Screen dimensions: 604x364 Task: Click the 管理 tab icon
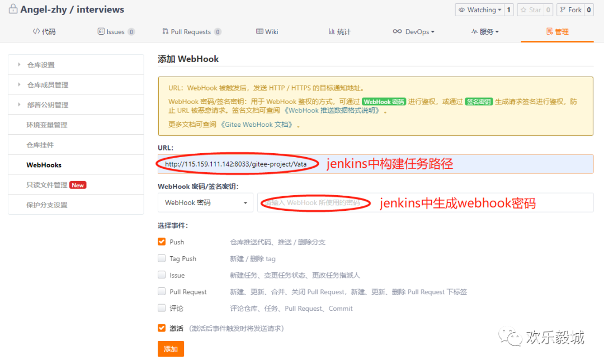(x=550, y=31)
